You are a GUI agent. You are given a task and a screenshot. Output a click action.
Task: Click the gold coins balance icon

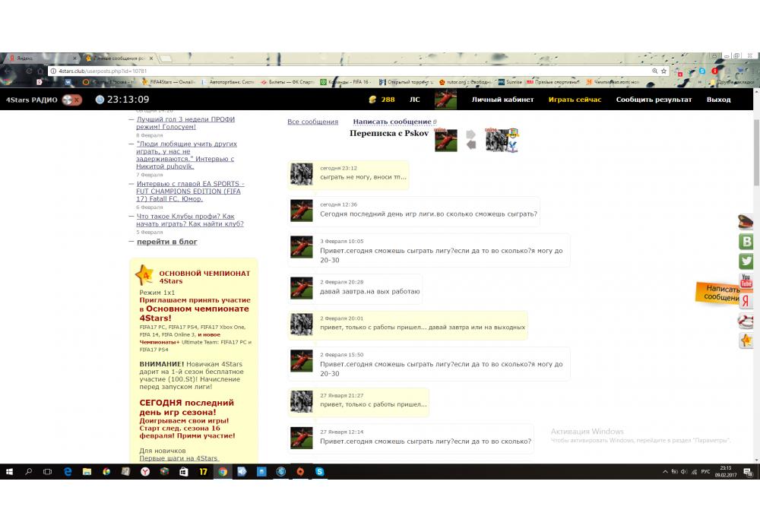tap(372, 100)
